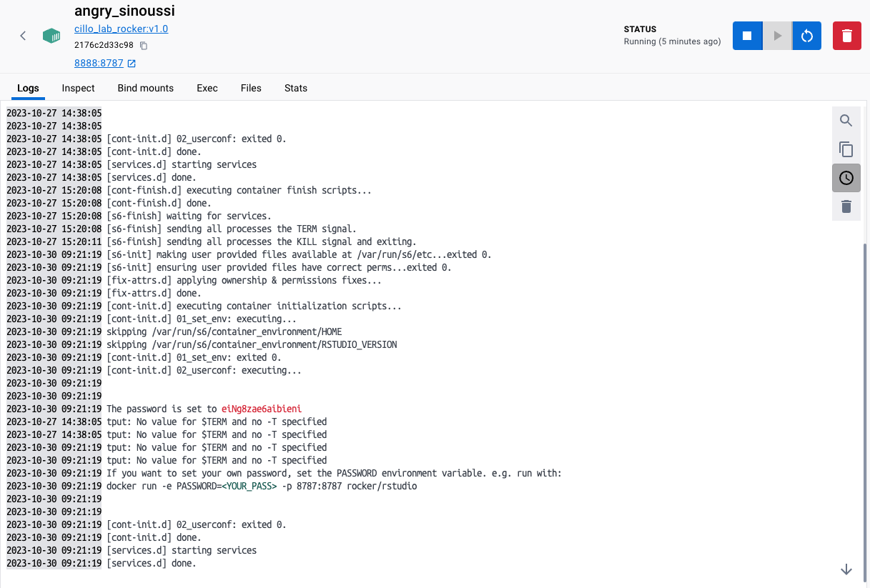Image resolution: width=870 pixels, height=588 pixels.
Task: Select the Logs tab
Action: tap(28, 88)
